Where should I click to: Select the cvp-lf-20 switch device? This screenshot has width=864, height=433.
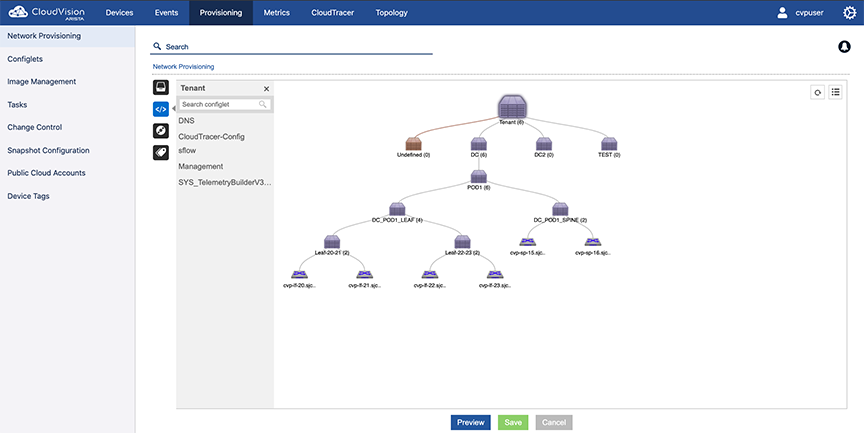[299, 274]
